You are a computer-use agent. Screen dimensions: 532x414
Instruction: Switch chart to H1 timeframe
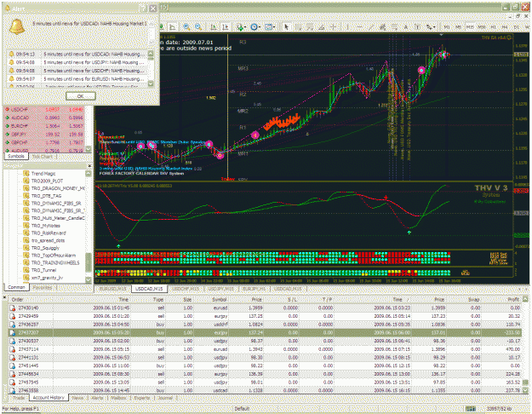(x=493, y=26)
